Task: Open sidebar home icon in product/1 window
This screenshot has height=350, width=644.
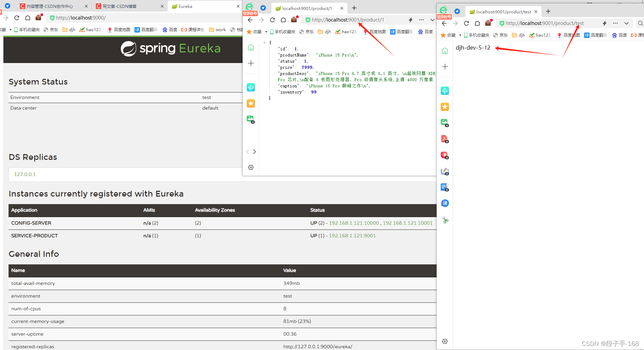Action: [251, 47]
